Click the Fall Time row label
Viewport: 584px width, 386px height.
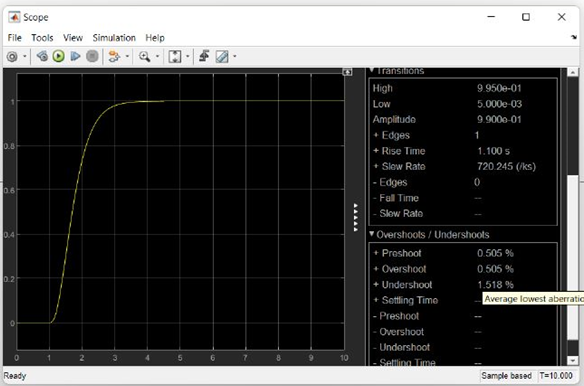pos(396,198)
